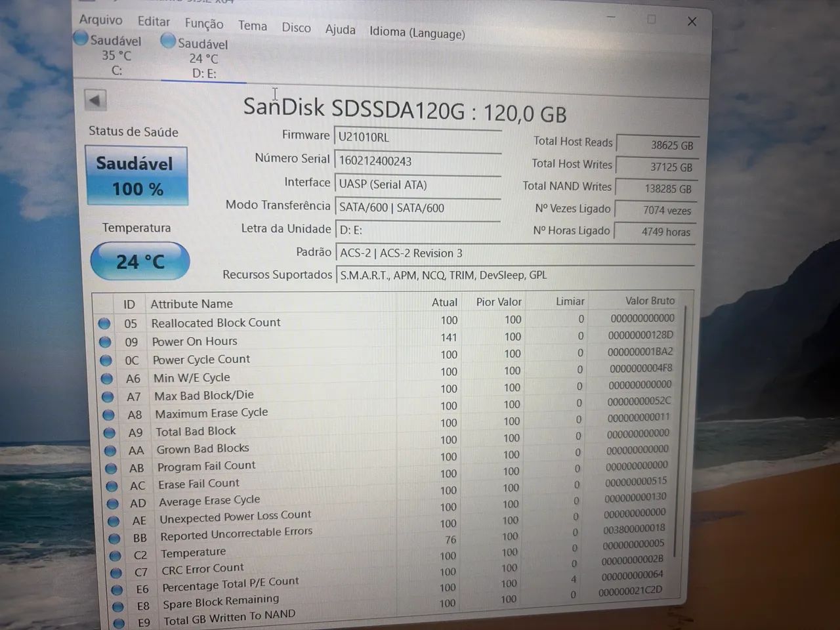
Task: Open the Função menu
Action: click(x=203, y=24)
